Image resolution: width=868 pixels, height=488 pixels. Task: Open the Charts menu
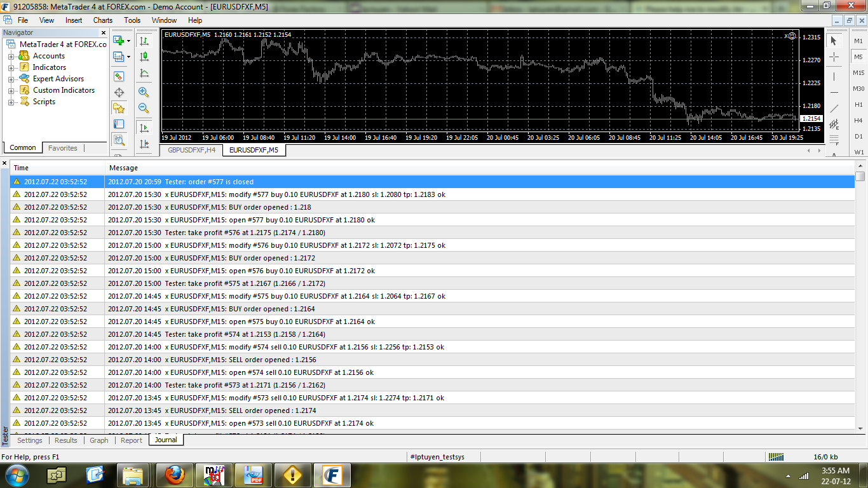point(102,20)
